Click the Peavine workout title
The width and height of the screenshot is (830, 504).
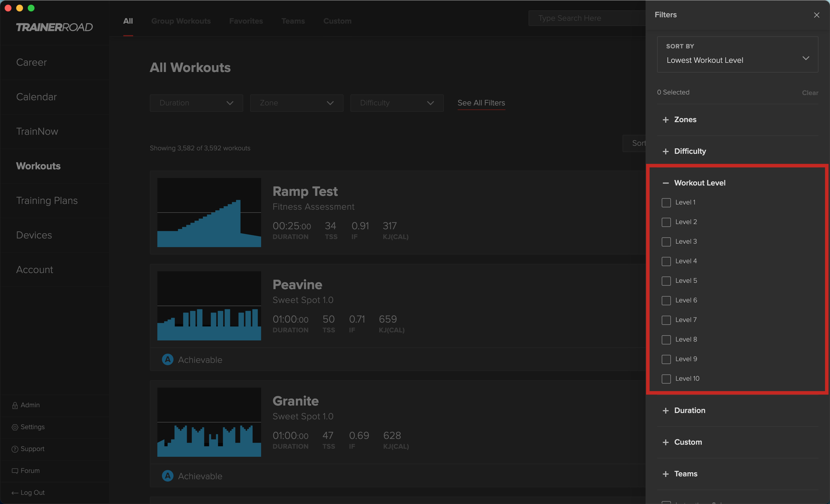[297, 285]
